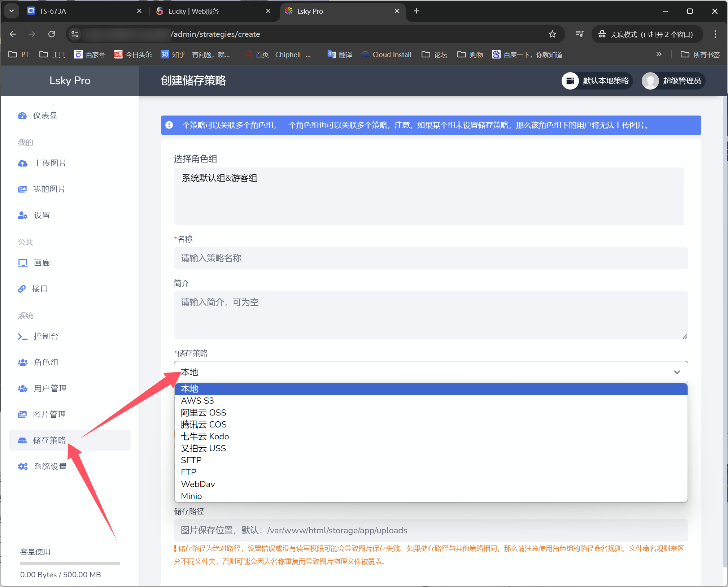Click the 角色组 group icon

pos(23,362)
